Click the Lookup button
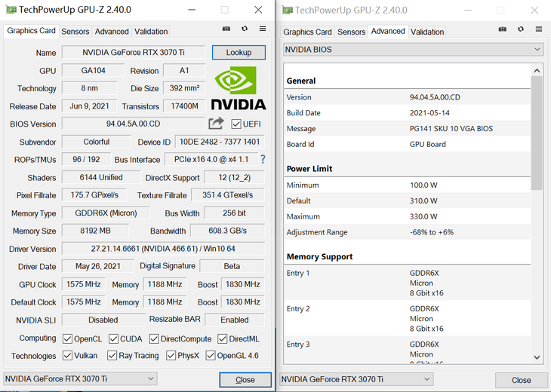The width and height of the screenshot is (551, 392). [x=239, y=52]
